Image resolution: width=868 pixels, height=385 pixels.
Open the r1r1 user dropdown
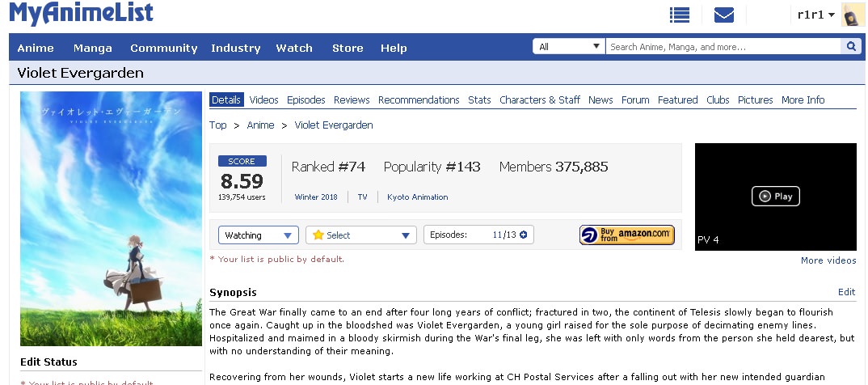click(x=815, y=15)
